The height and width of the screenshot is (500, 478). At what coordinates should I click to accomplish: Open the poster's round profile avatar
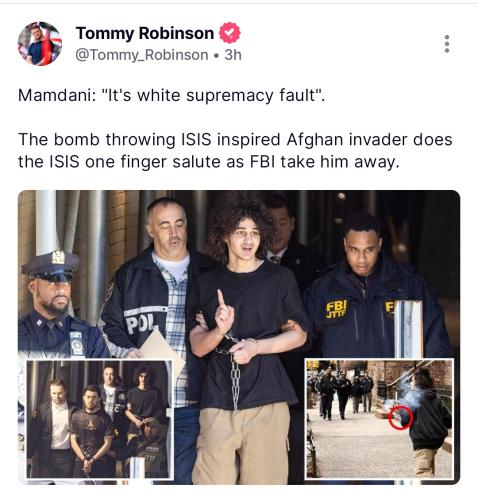40,43
